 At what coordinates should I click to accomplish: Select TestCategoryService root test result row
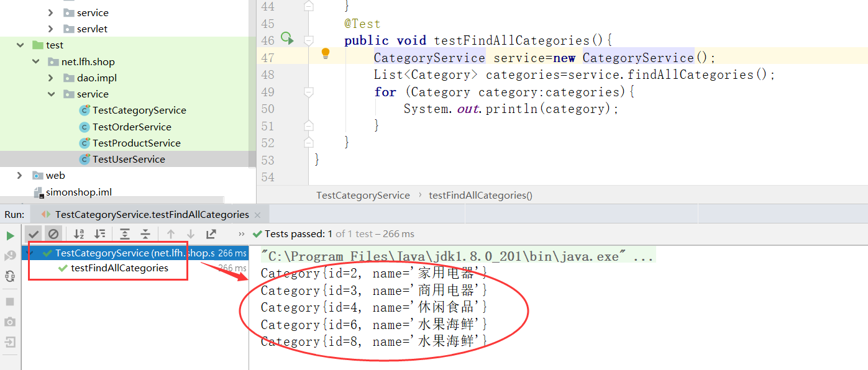click(135, 253)
